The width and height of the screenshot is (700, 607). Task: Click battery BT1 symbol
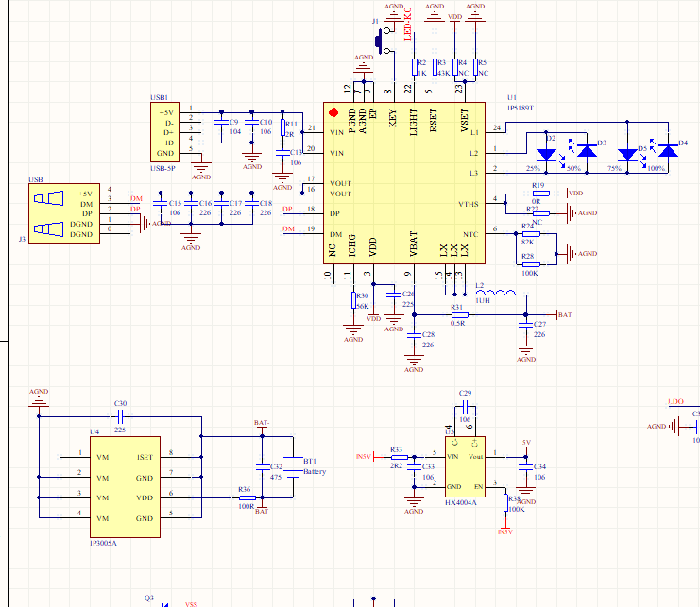pos(293,466)
